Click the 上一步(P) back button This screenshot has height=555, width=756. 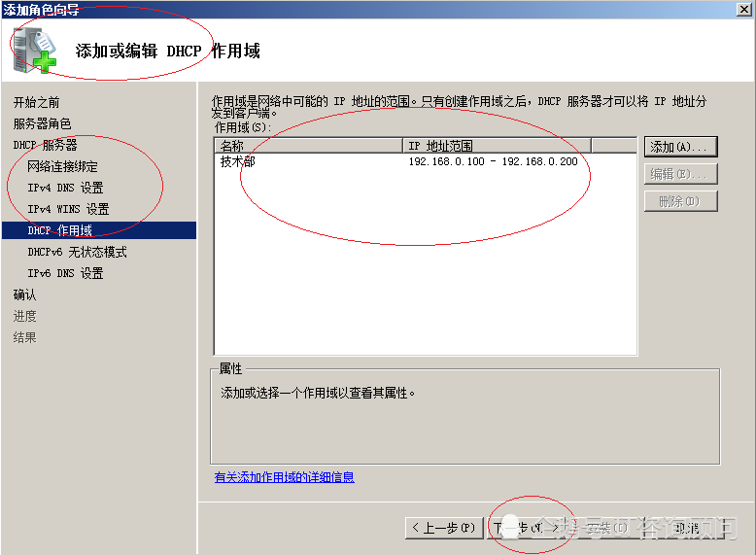(443, 529)
